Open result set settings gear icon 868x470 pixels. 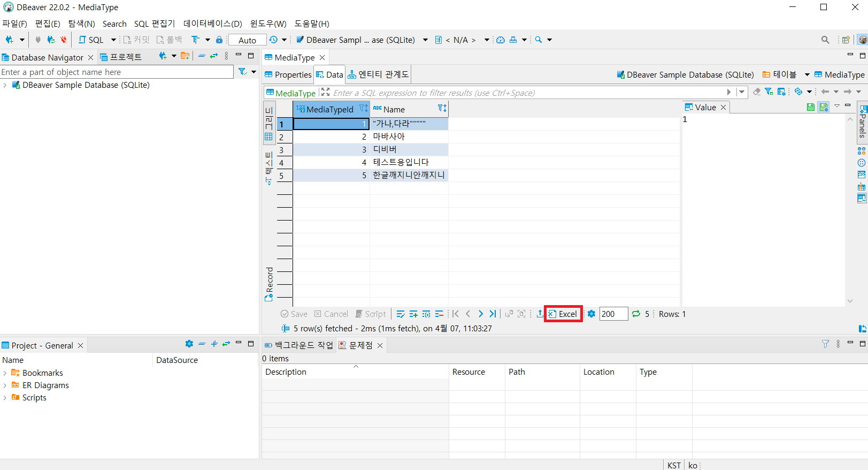(592, 314)
